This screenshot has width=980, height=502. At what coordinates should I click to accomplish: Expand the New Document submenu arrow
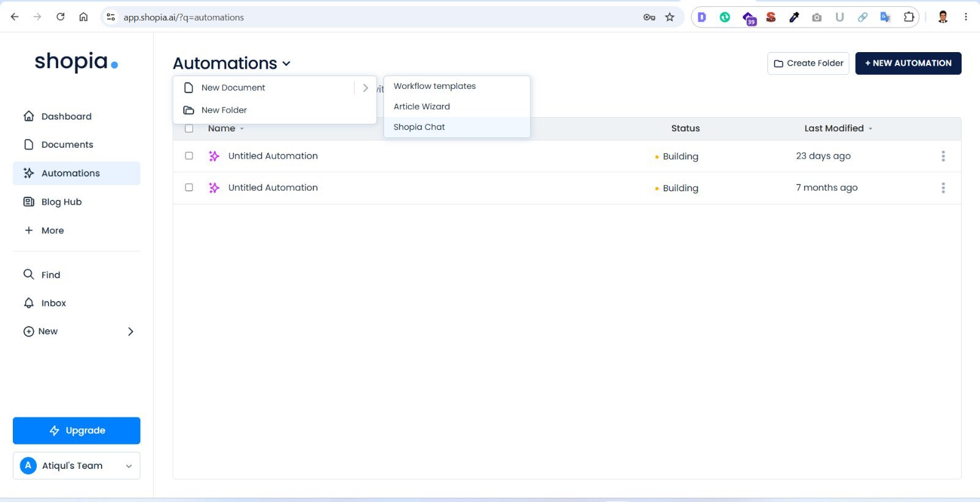[x=366, y=88]
